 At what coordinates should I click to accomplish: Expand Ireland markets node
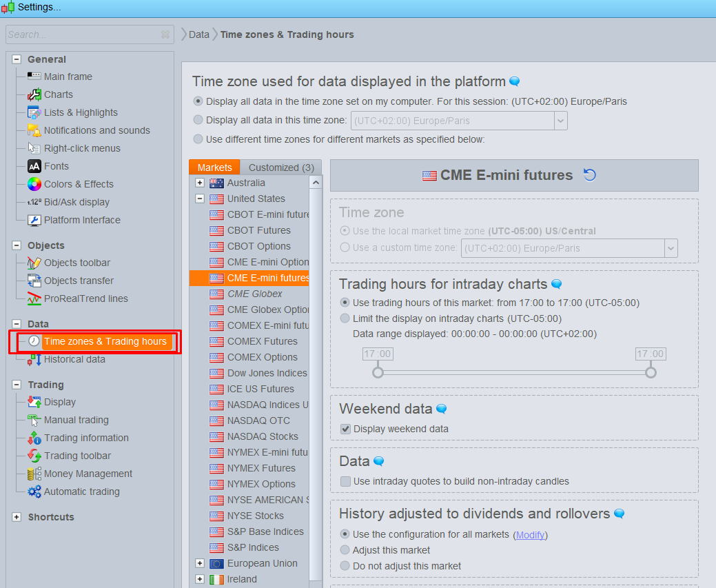pos(200,579)
